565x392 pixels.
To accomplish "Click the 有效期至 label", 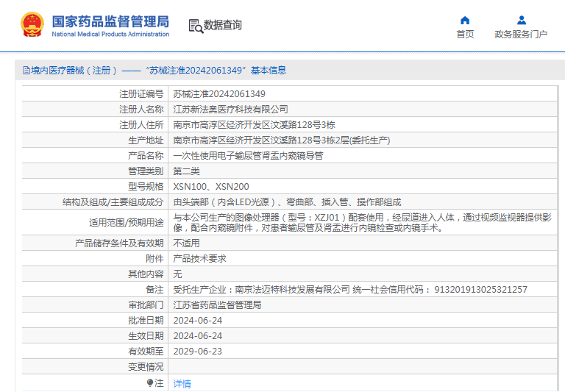I will [x=146, y=352].
